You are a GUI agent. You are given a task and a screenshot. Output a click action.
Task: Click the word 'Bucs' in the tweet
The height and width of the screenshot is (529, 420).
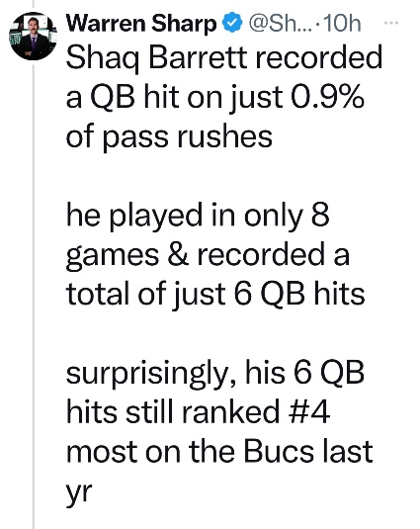[279, 451]
